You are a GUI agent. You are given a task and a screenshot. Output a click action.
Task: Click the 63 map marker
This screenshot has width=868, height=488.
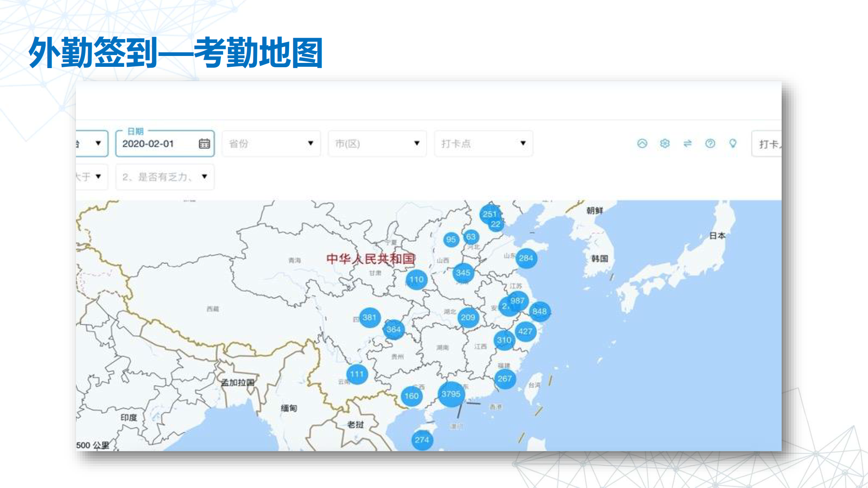tap(471, 237)
